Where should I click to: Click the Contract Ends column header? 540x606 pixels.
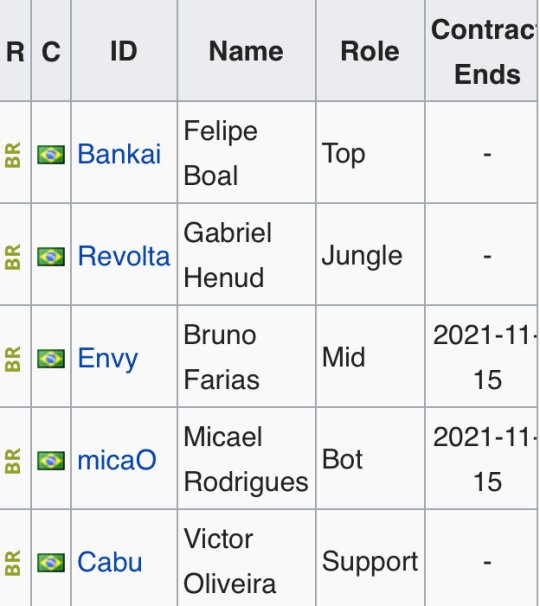[x=482, y=51]
